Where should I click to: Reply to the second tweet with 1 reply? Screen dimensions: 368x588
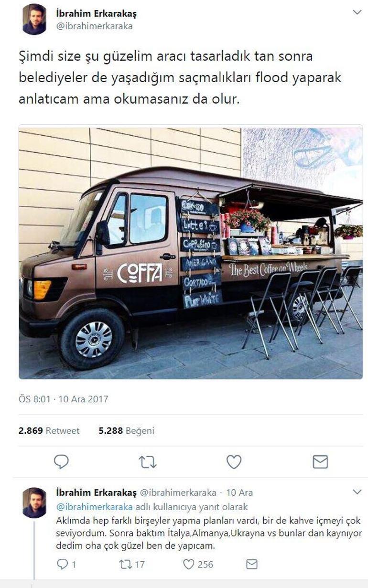tap(66, 564)
